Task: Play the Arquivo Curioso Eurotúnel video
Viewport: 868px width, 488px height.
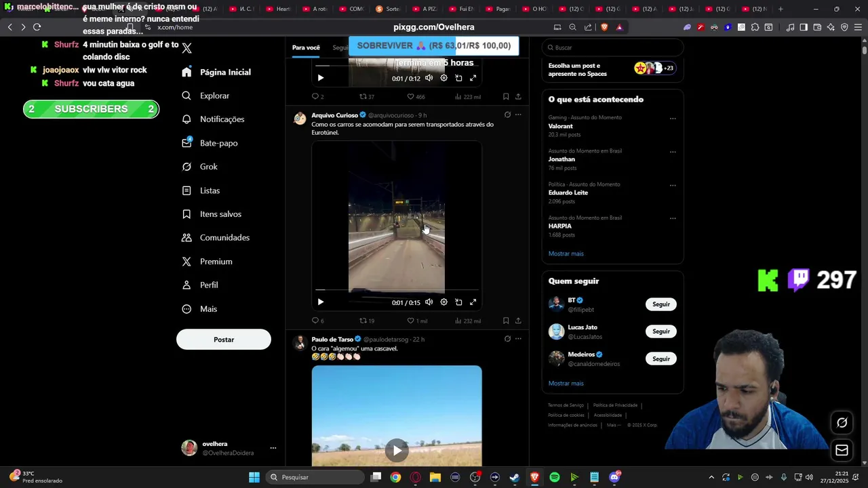Action: (321, 302)
